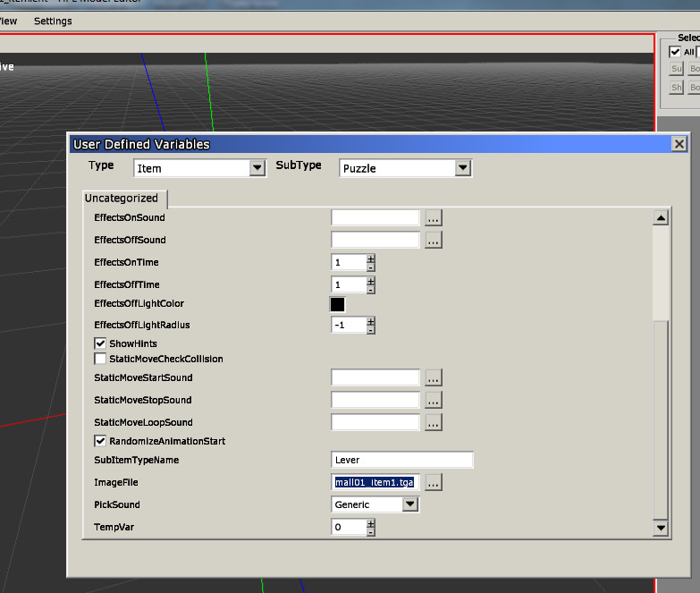The width and height of the screenshot is (700, 593).
Task: Open file browser for EffectsOffSound
Action: pyautogui.click(x=434, y=240)
